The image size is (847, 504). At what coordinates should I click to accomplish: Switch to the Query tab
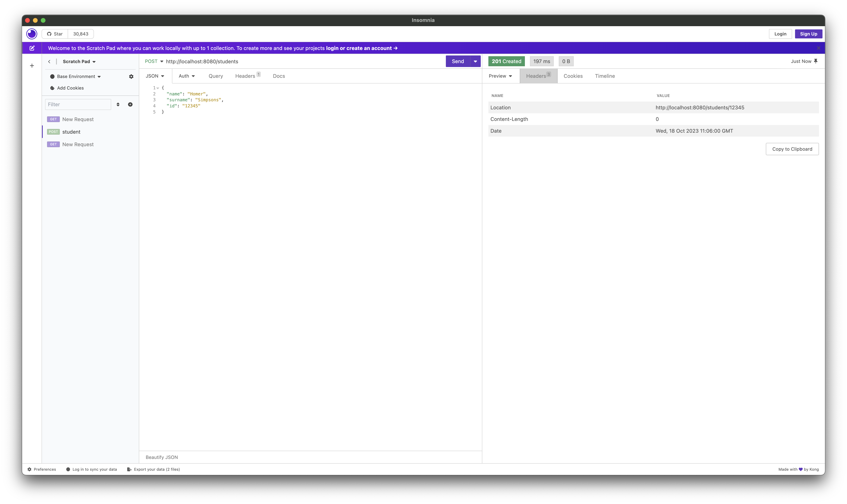coord(216,76)
